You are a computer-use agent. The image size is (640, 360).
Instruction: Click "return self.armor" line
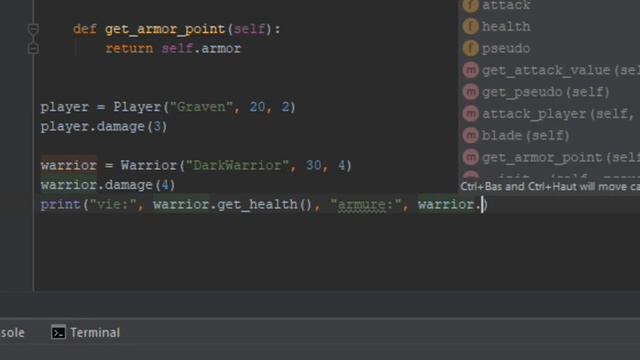click(x=173, y=49)
